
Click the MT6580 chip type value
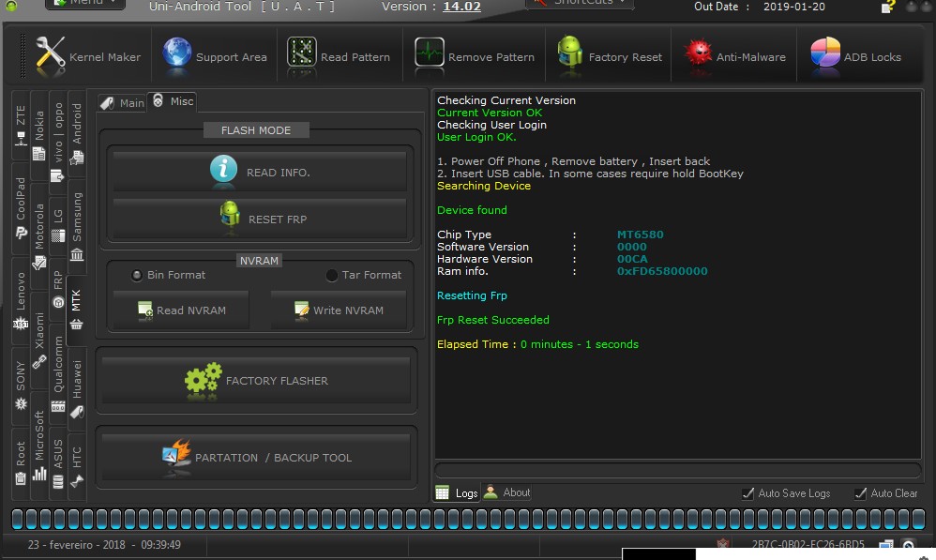(x=640, y=234)
